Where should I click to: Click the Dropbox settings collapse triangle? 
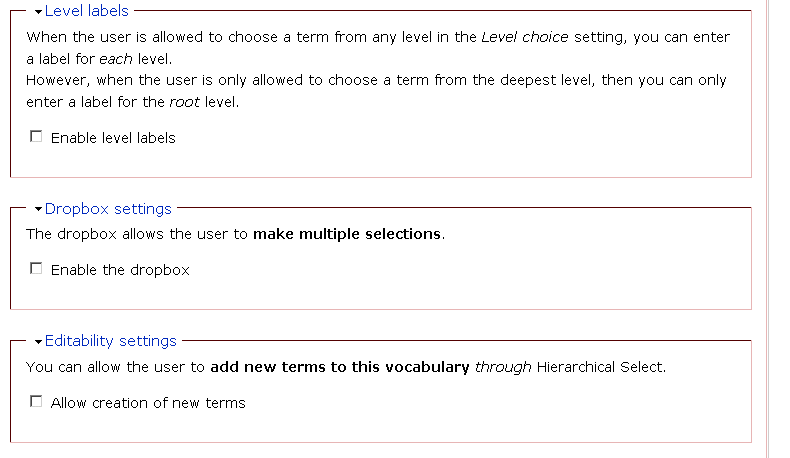[38, 209]
